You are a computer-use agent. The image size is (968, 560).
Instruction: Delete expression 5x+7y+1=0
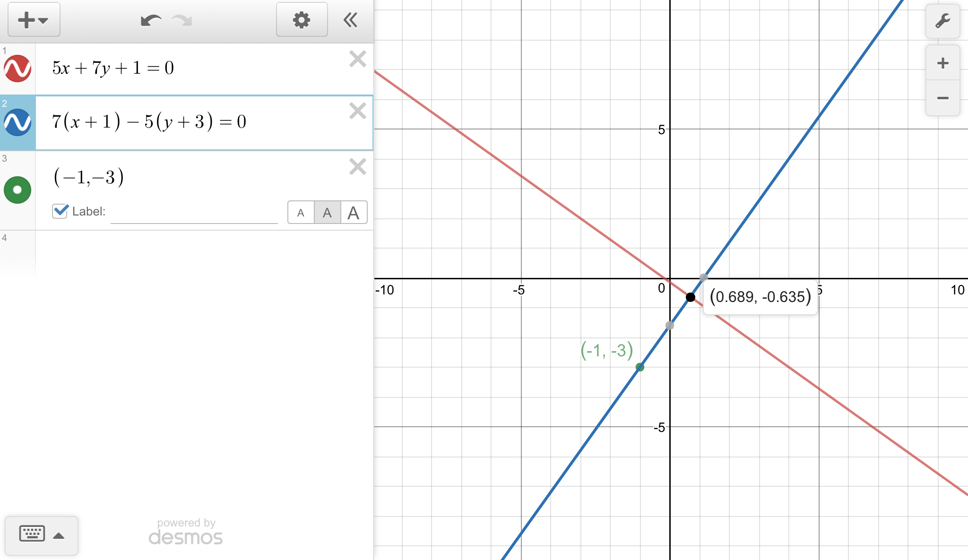coord(357,59)
